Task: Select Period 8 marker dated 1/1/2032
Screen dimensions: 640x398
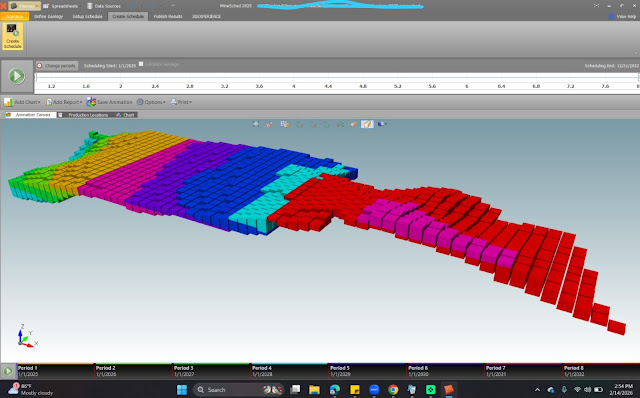Action: (574, 371)
